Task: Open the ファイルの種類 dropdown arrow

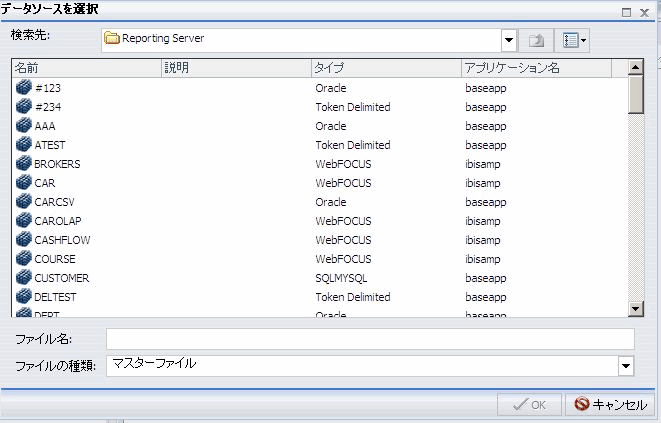Action: 626,366
